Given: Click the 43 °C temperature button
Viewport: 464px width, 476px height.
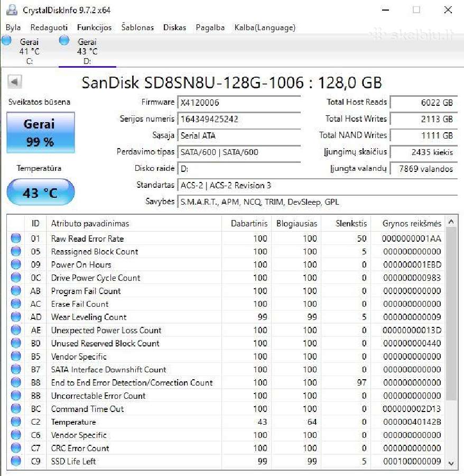Looking at the screenshot, I should point(41,193).
